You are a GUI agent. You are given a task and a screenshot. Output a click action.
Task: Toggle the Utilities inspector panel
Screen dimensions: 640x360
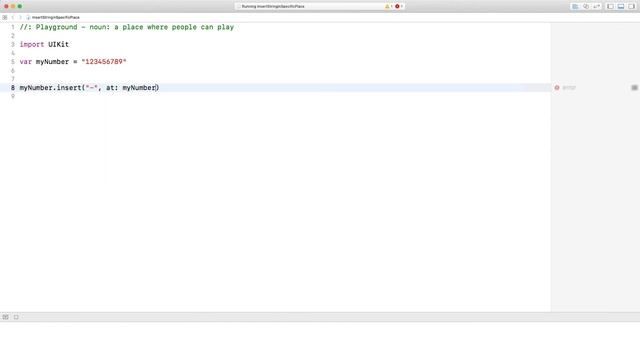tap(631, 7)
